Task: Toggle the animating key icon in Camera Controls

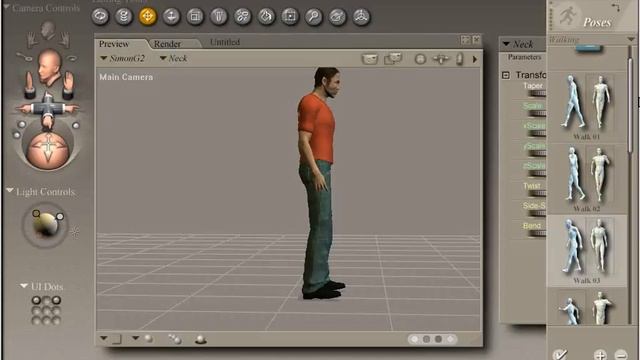Action: pyautogui.click(x=24, y=58)
